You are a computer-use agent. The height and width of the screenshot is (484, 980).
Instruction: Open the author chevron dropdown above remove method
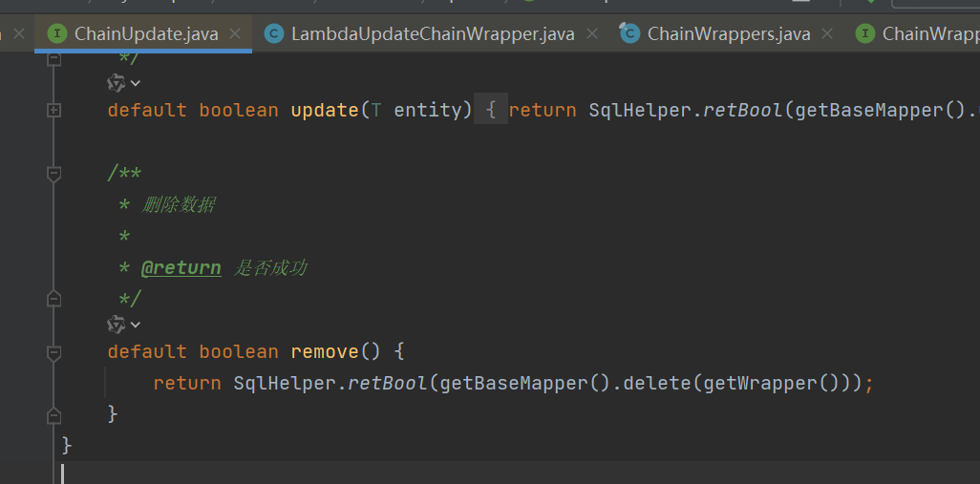tap(136, 325)
